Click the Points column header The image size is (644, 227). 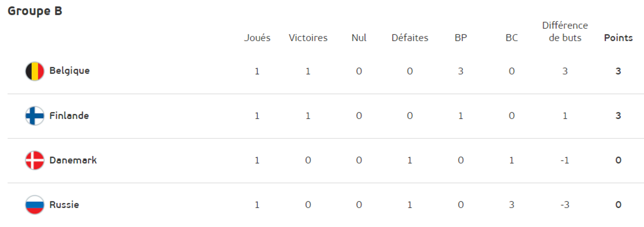618,38
